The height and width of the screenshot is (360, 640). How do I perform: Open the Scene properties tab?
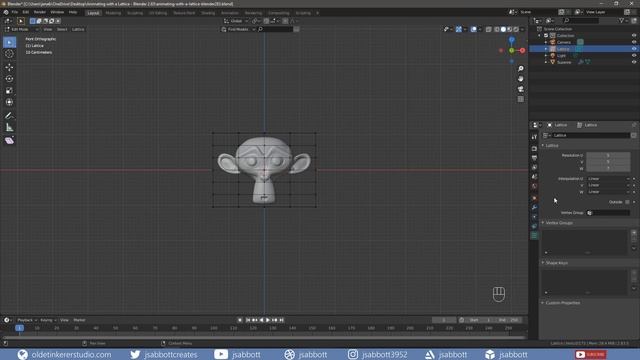coord(534,177)
